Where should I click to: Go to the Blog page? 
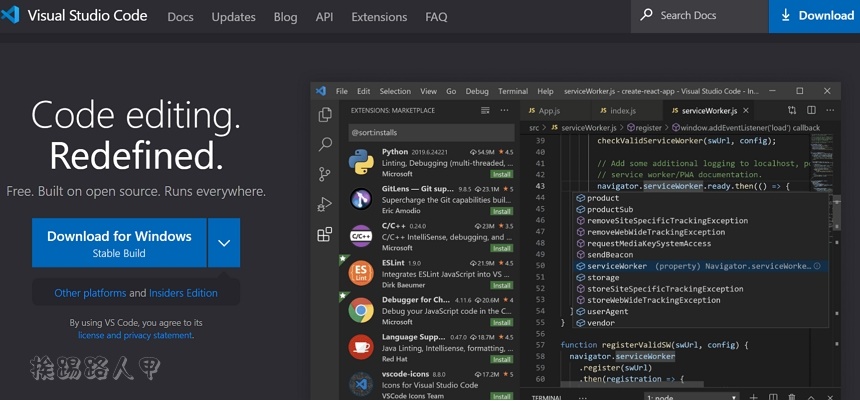pos(286,17)
